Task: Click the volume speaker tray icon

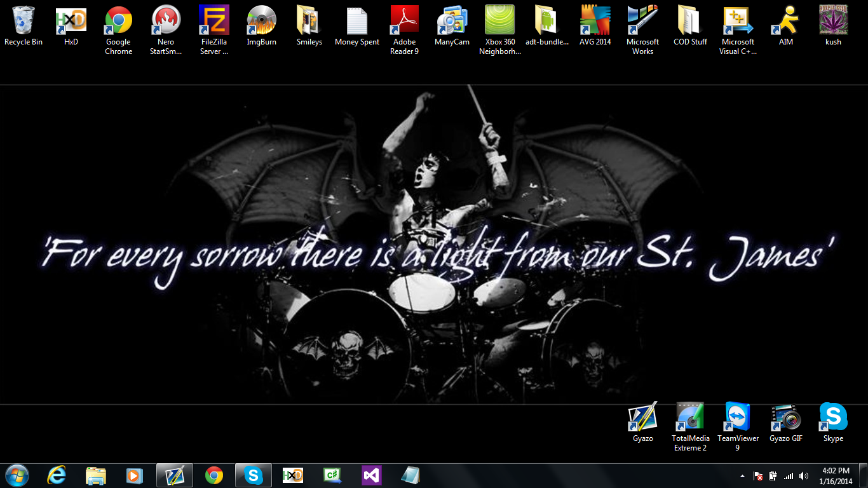Action: click(804, 476)
